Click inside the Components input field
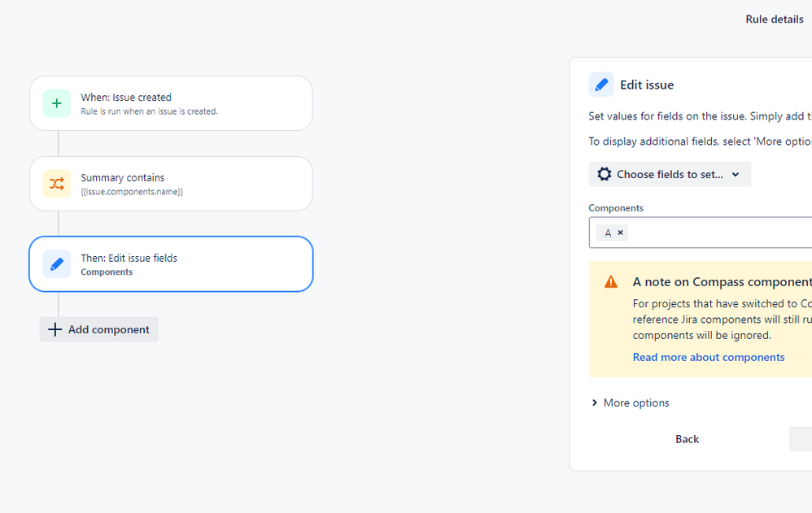This screenshot has width=812, height=513. 716,233
